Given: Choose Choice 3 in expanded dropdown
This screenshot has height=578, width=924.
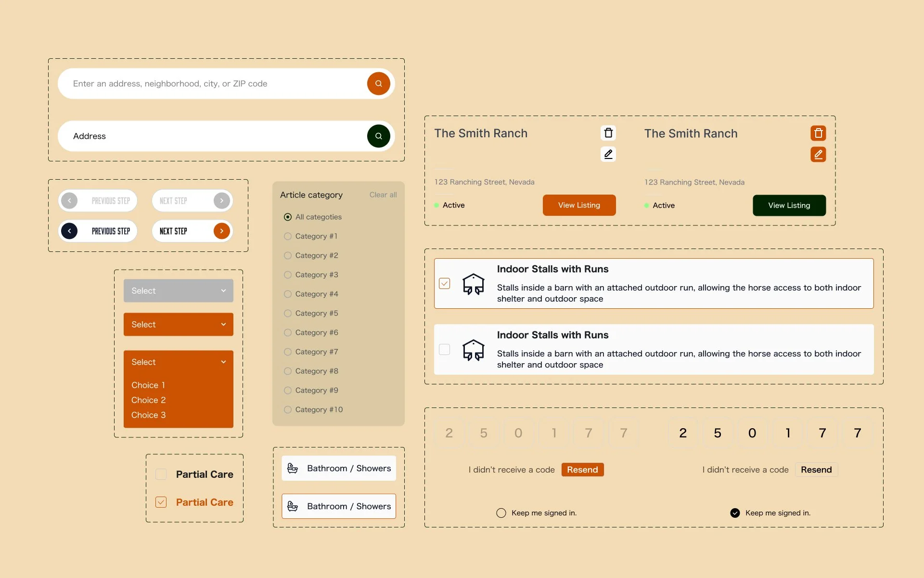Looking at the screenshot, I should (x=148, y=415).
